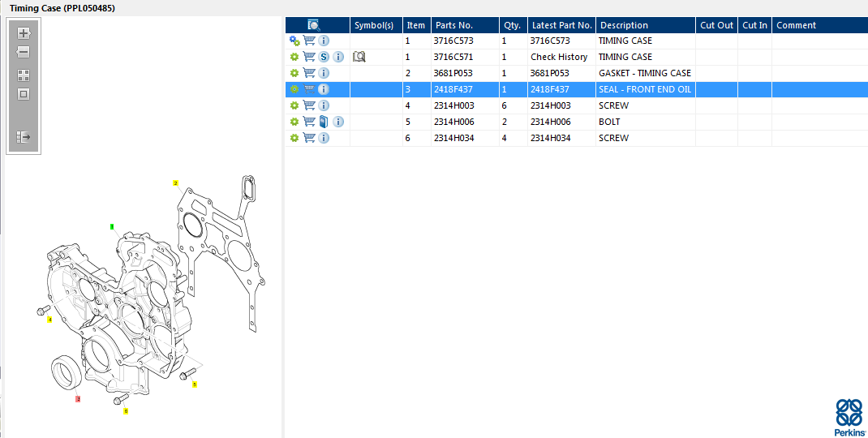Sort by the Qty. column header
Image resolution: width=868 pixels, height=438 pixels.
click(513, 25)
